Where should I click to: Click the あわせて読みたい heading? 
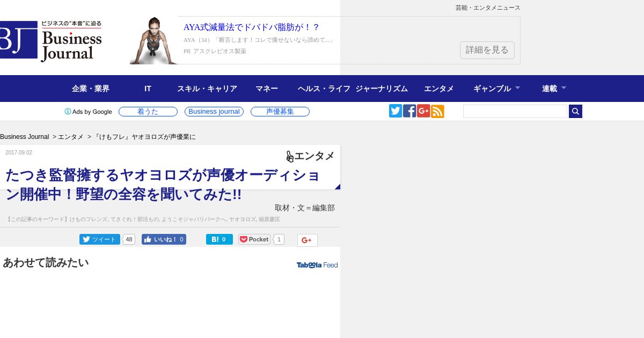click(46, 262)
